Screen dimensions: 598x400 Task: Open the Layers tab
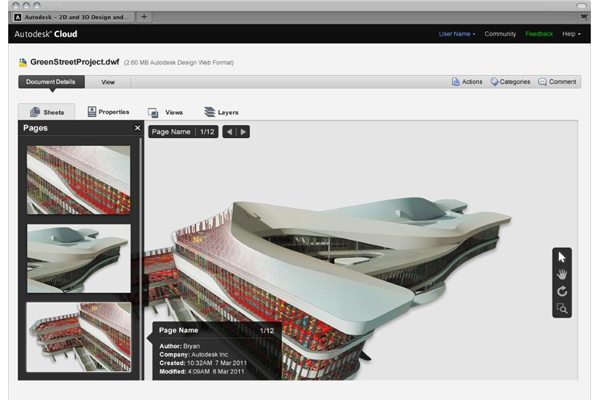[221, 112]
